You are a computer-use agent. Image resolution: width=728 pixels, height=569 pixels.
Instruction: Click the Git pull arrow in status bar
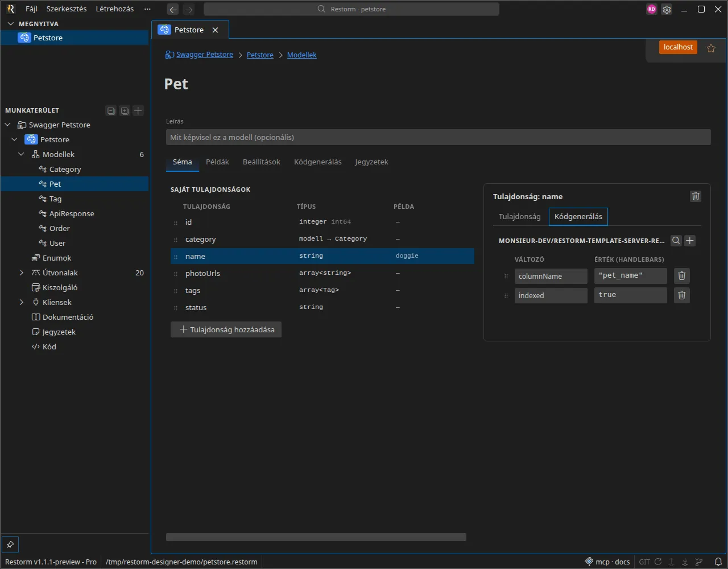(x=685, y=562)
